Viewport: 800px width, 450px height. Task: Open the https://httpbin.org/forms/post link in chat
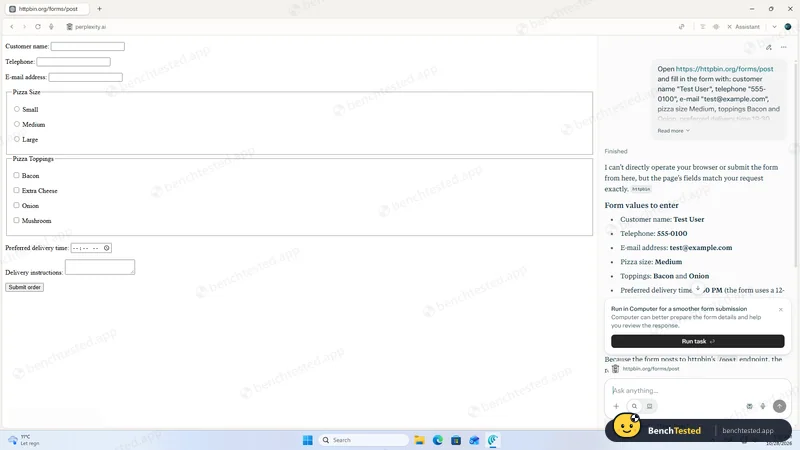pos(724,69)
